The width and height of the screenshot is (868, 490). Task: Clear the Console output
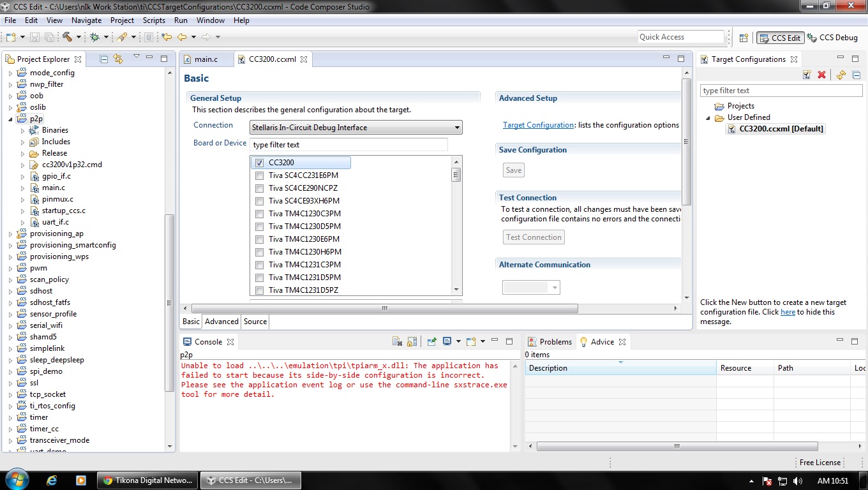pyautogui.click(x=397, y=341)
